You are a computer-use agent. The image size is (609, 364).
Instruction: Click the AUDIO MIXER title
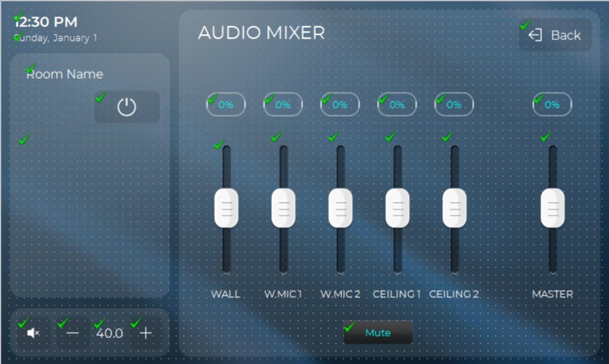(x=261, y=33)
